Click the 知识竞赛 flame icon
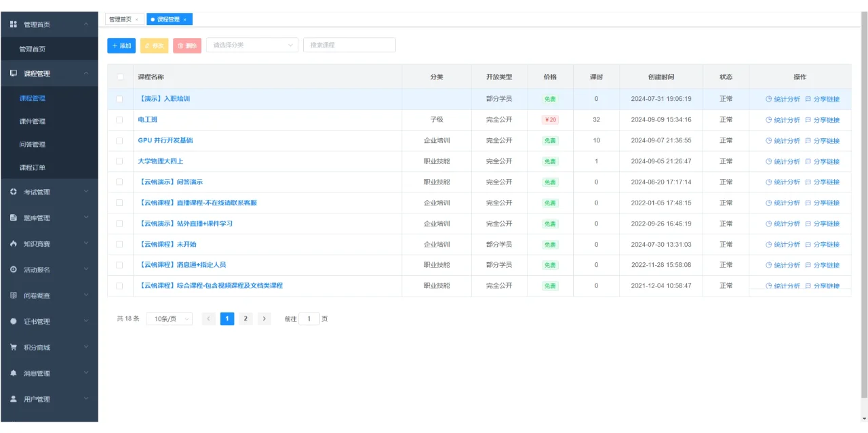Viewport: 868px width, 433px height. click(x=14, y=243)
